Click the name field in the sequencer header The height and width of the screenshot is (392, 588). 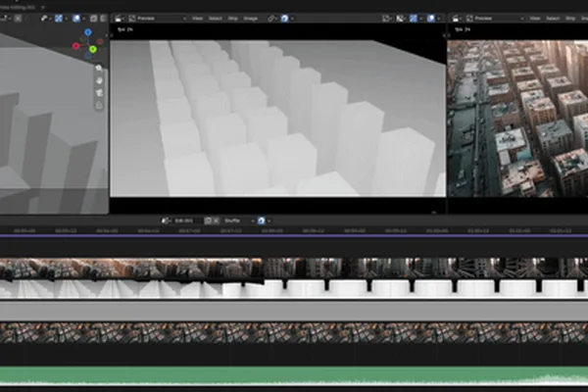(x=184, y=220)
